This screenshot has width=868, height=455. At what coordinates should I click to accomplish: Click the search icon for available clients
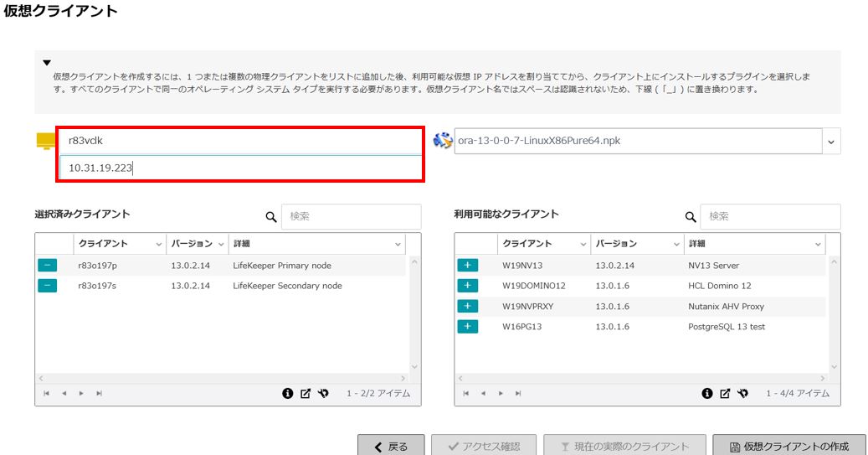click(691, 217)
